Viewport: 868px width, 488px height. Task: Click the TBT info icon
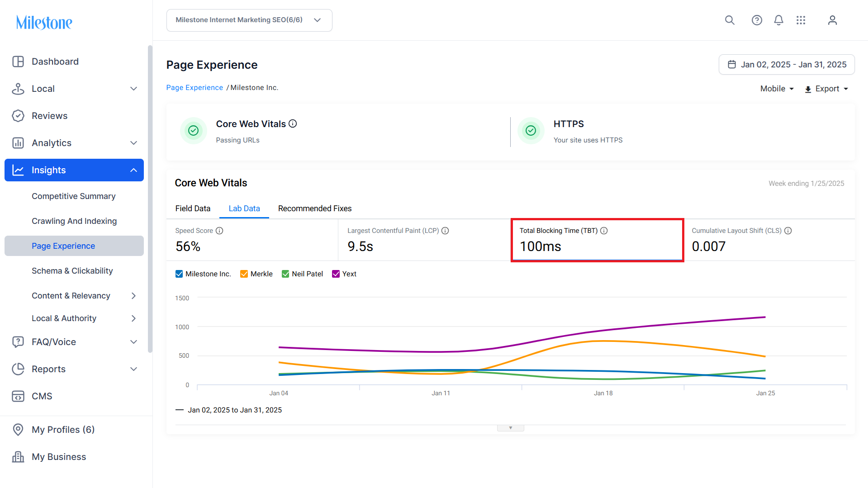tap(604, 231)
